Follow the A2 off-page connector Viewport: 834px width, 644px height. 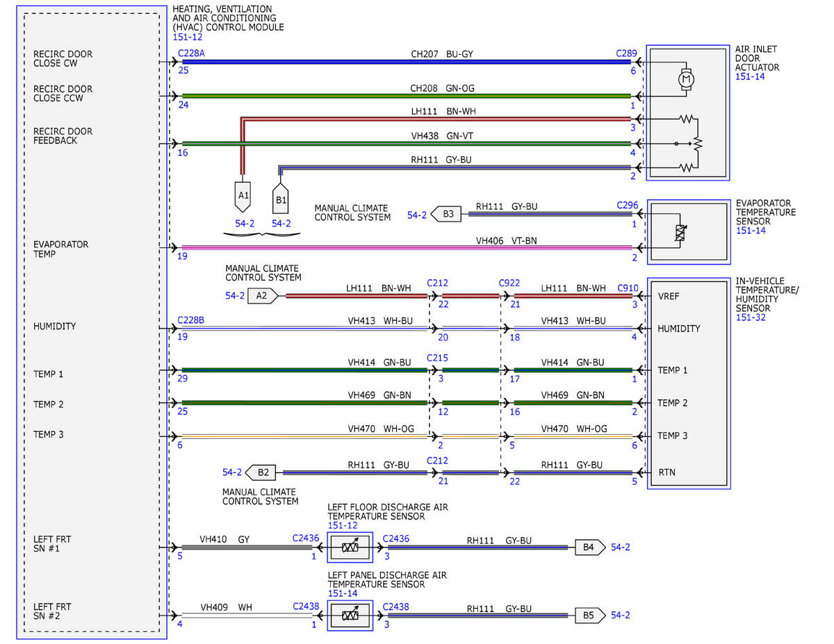pos(263,295)
